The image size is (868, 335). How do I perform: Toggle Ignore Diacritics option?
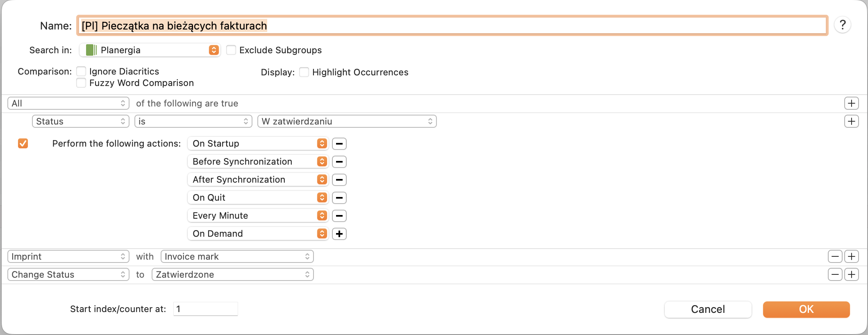(x=82, y=71)
